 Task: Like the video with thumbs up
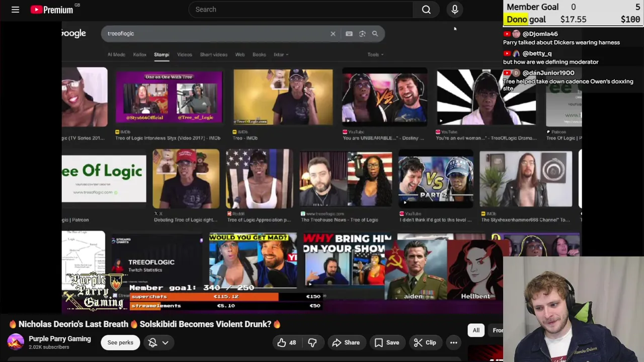pyautogui.click(x=287, y=342)
